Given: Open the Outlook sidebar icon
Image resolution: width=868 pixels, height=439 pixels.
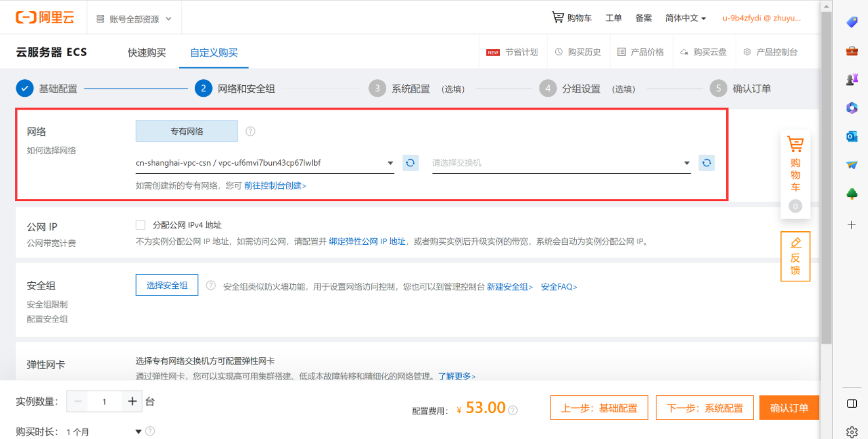Looking at the screenshot, I should pos(852,136).
